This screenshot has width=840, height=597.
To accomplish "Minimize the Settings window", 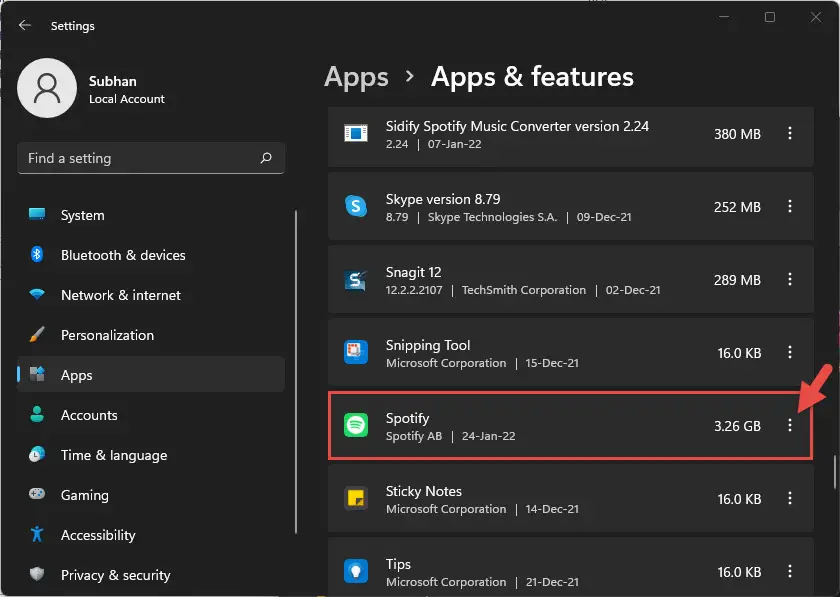I will [724, 17].
